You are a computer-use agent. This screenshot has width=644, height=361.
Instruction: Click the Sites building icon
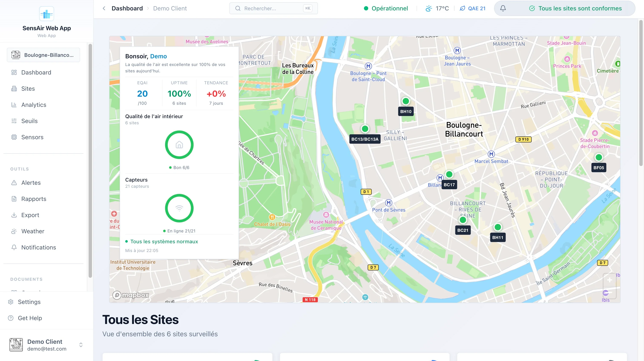(14, 89)
